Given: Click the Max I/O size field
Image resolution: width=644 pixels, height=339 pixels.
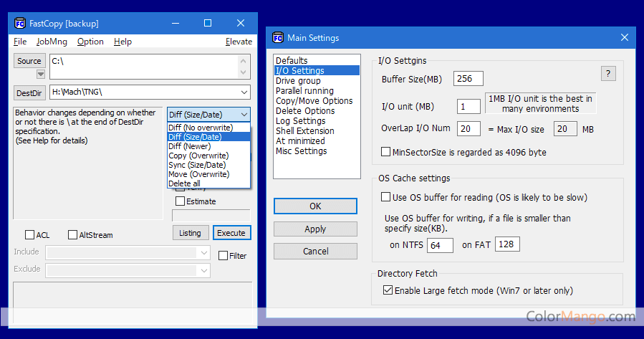Looking at the screenshot, I should click(x=565, y=128).
